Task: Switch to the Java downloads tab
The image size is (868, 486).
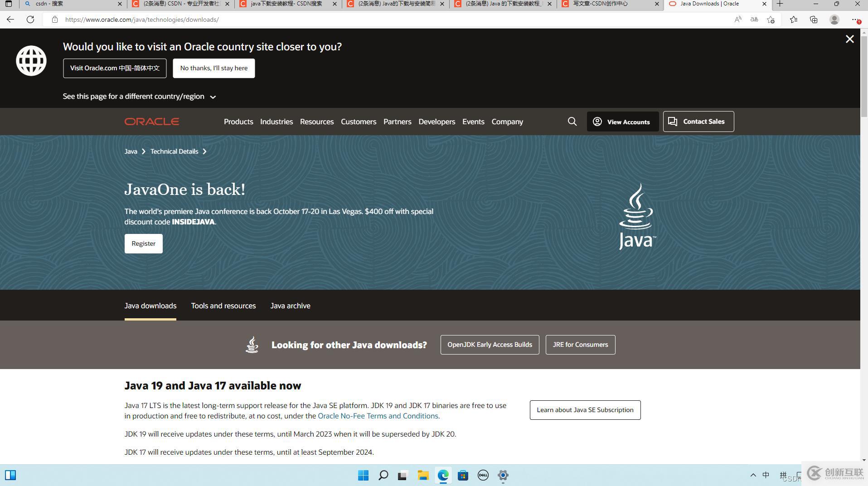Action: tap(150, 306)
